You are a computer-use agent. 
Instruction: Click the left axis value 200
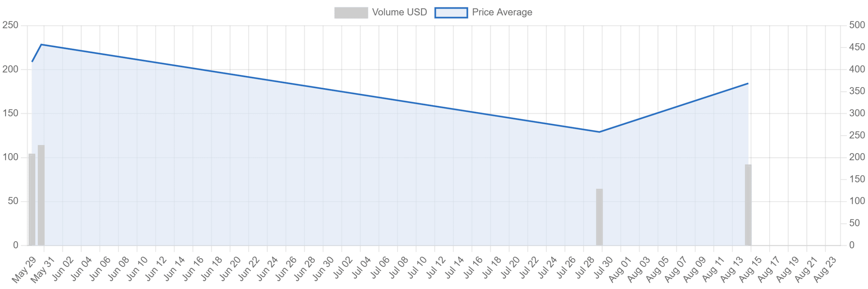point(11,69)
